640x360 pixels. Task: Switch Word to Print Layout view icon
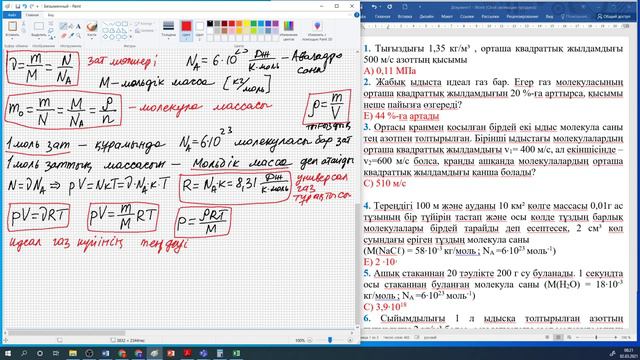558,338
